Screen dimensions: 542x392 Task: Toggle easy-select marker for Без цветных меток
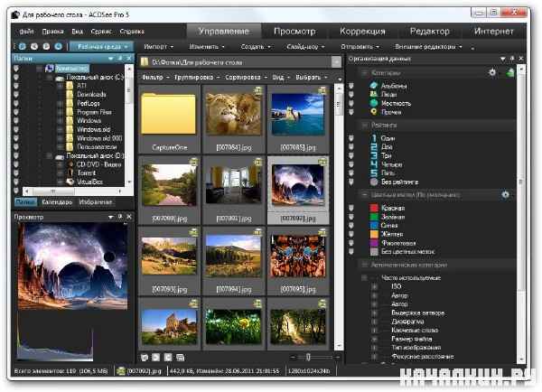click(x=351, y=252)
